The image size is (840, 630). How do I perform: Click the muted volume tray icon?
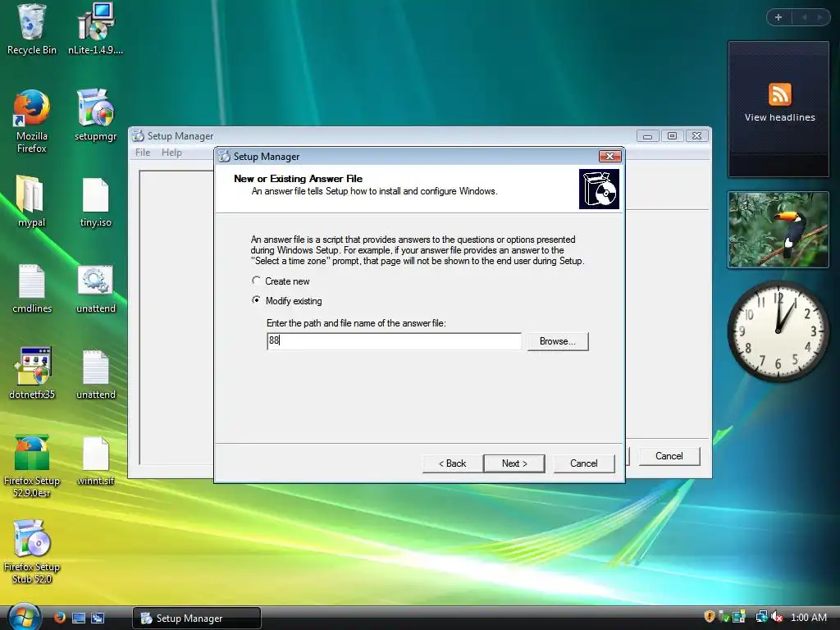pos(776,617)
